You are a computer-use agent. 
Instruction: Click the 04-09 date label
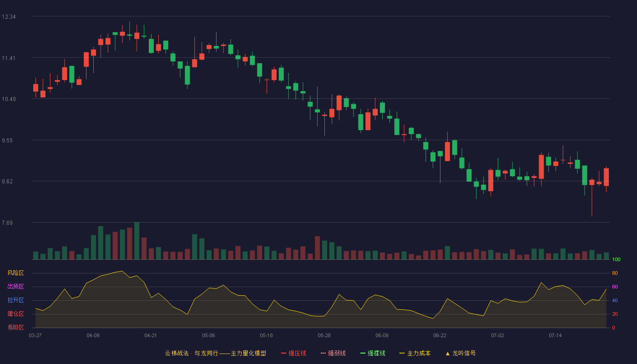click(x=93, y=335)
